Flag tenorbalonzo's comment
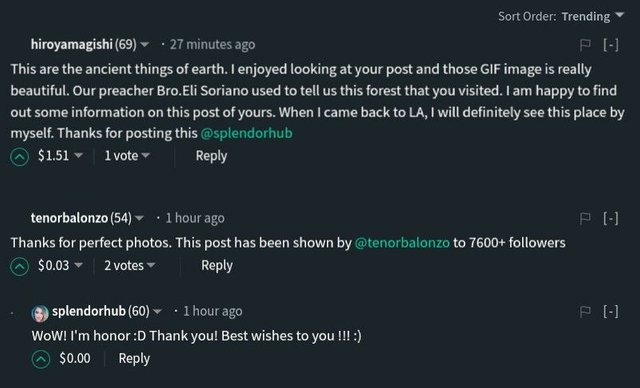 click(x=585, y=219)
